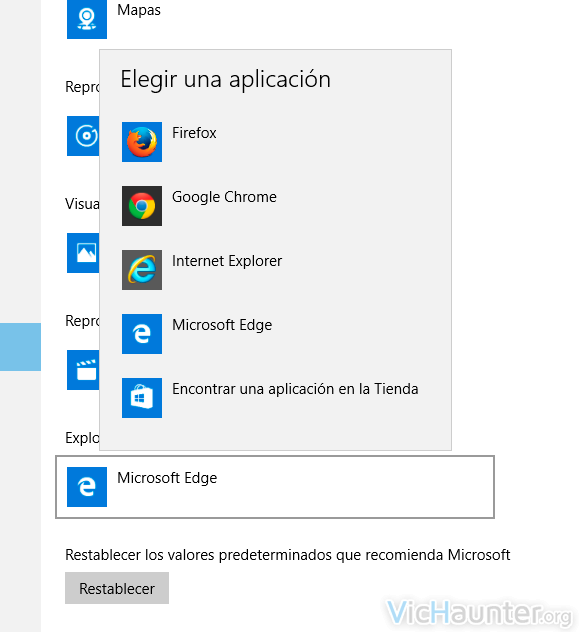Viewport: 580px width, 632px height.
Task: Click the Edge icon in the default browser row
Action: coord(87,487)
